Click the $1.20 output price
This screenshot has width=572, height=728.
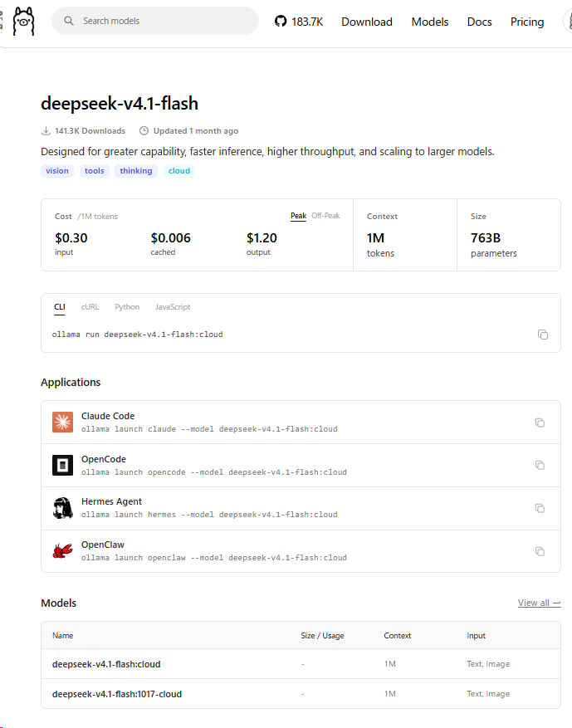pyautogui.click(x=262, y=238)
